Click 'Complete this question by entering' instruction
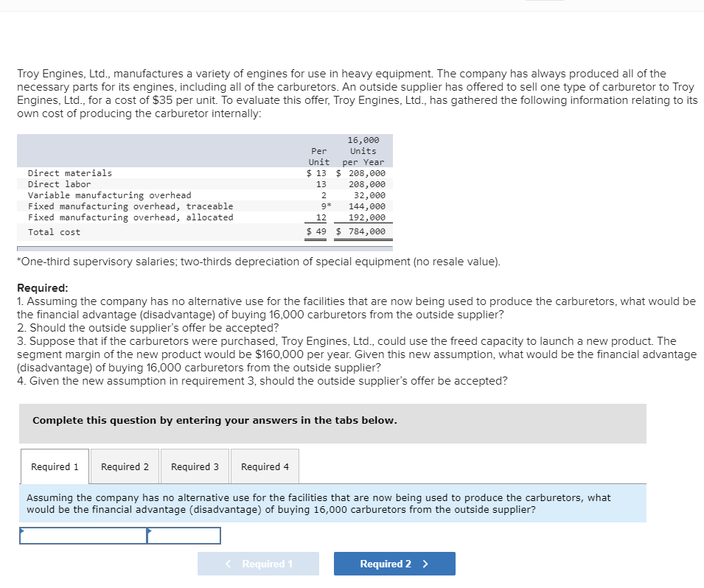 pos(215,421)
